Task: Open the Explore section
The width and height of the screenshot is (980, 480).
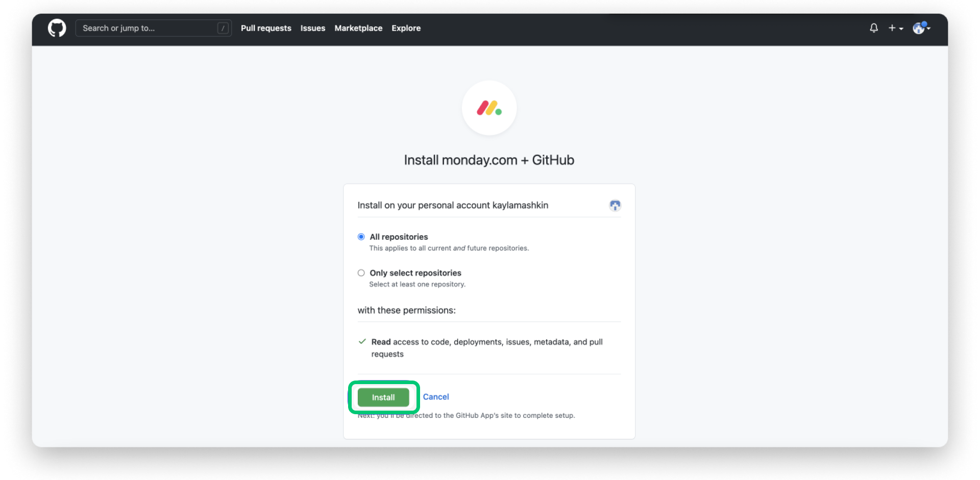Action: click(x=406, y=28)
